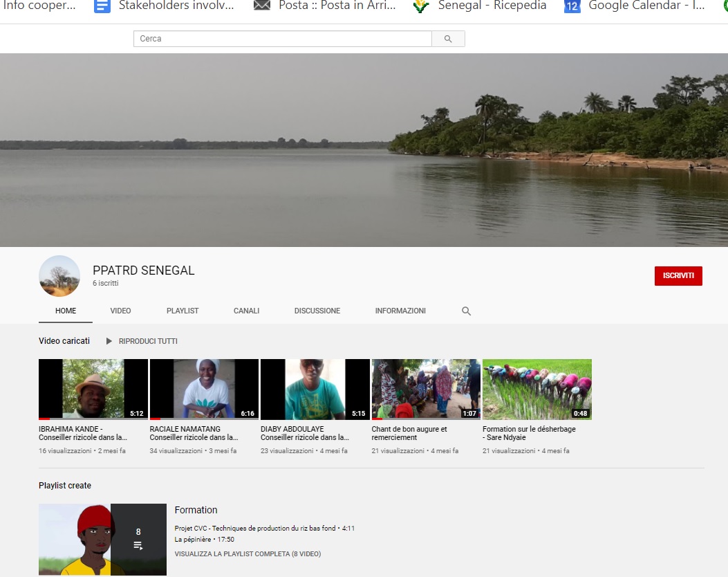Click the Chant de bon augure et remerciement title
This screenshot has width=728, height=577.
[409, 433]
